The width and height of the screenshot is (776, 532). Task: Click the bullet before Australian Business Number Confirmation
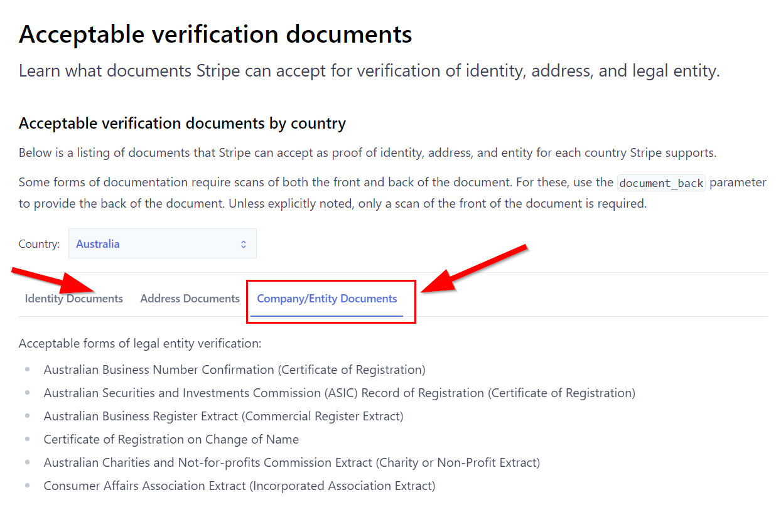coord(27,370)
